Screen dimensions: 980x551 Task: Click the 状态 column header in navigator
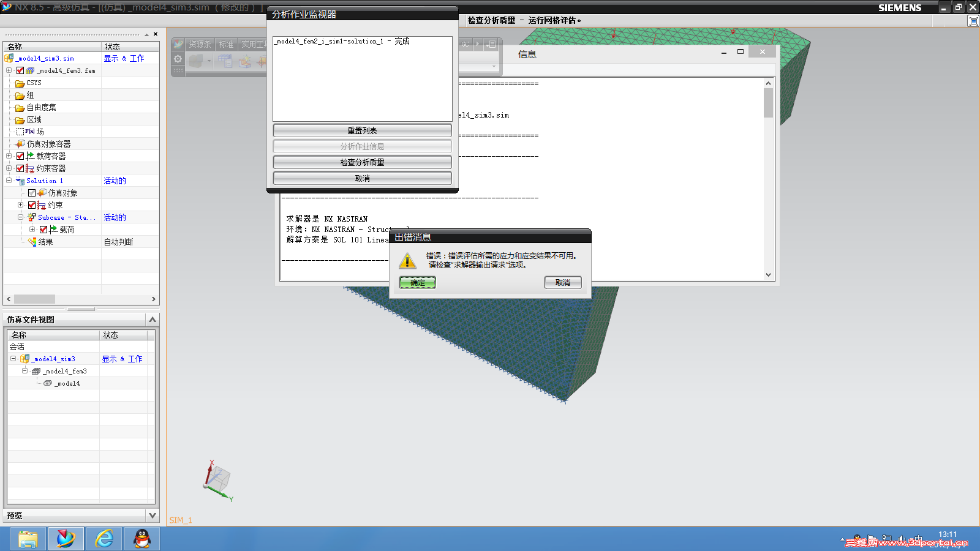[130, 47]
